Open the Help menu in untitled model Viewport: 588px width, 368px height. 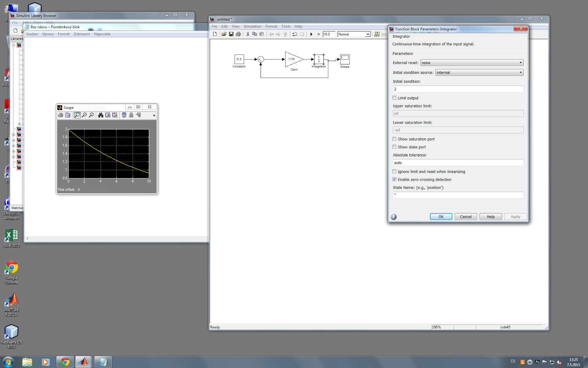click(298, 26)
